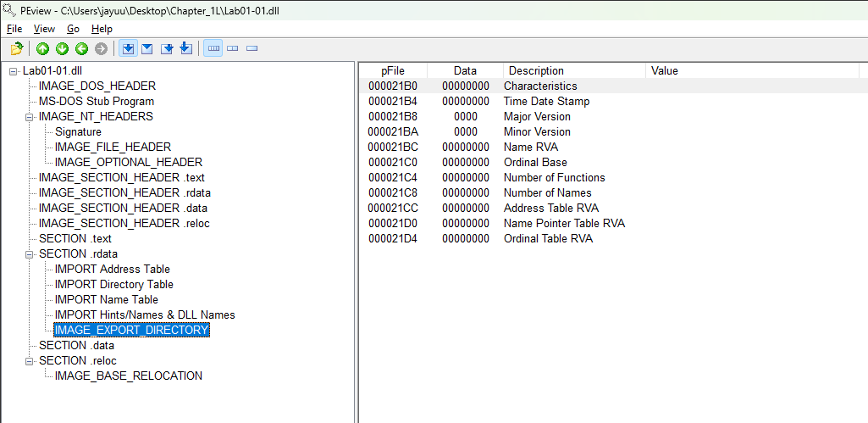868x423 pixels.
Task: Select the single-segment bar view icon
Action: coord(252,49)
